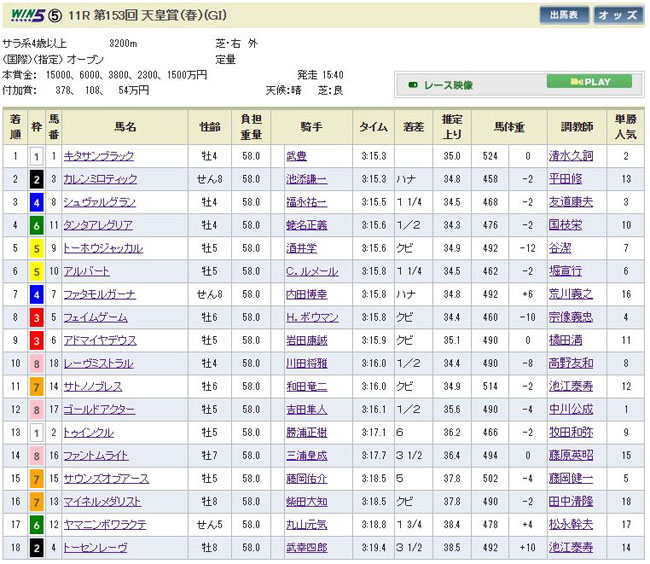The image size is (650, 564).
Task: Click horse シュヴァルグラン link
Action: tap(100, 202)
